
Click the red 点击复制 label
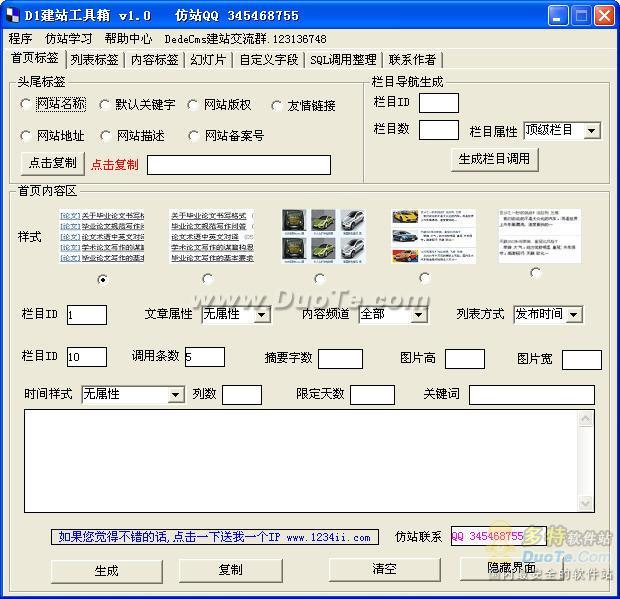(115, 164)
